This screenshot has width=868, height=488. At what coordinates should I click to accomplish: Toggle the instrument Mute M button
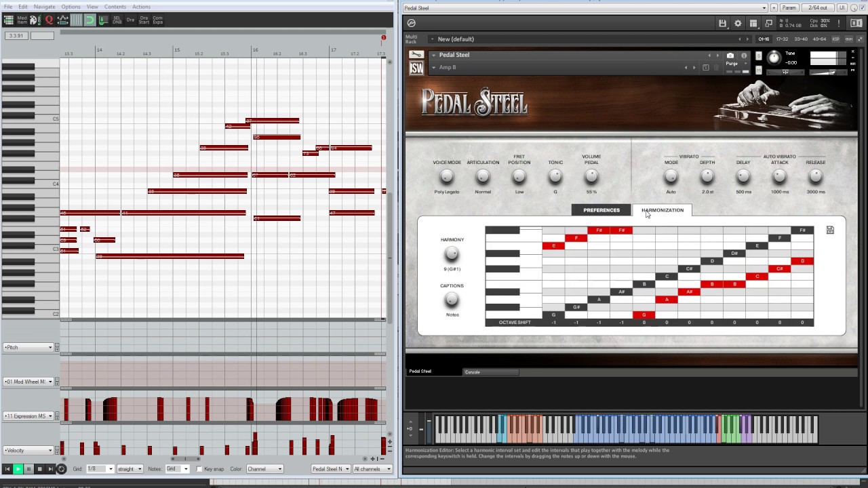pos(759,70)
